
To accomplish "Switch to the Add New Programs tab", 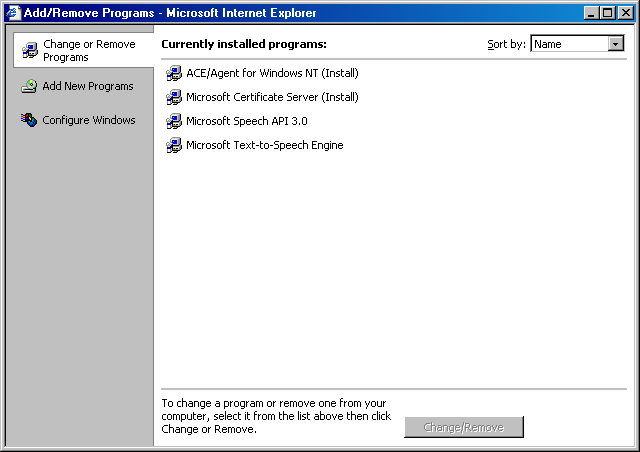I will point(78,86).
